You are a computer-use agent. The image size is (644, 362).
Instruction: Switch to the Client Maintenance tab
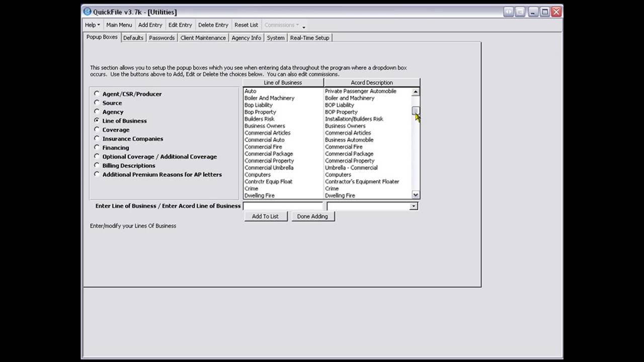pyautogui.click(x=203, y=38)
